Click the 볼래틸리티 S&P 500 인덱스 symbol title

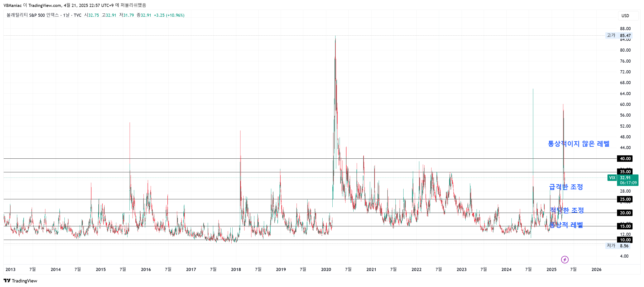(32, 15)
